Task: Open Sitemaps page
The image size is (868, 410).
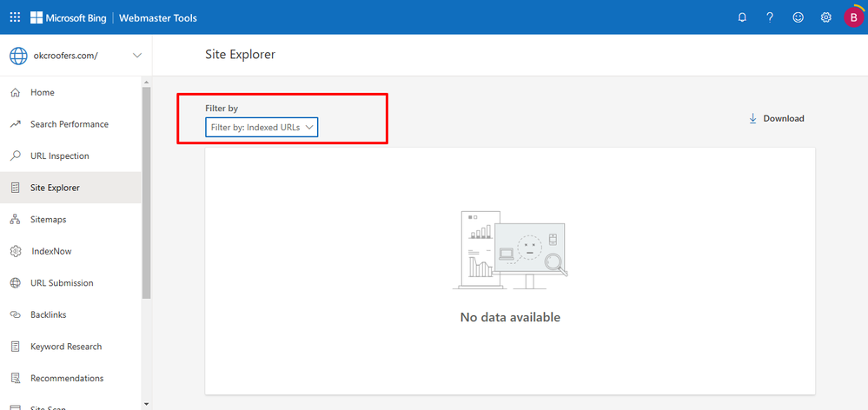Action: point(71,220)
